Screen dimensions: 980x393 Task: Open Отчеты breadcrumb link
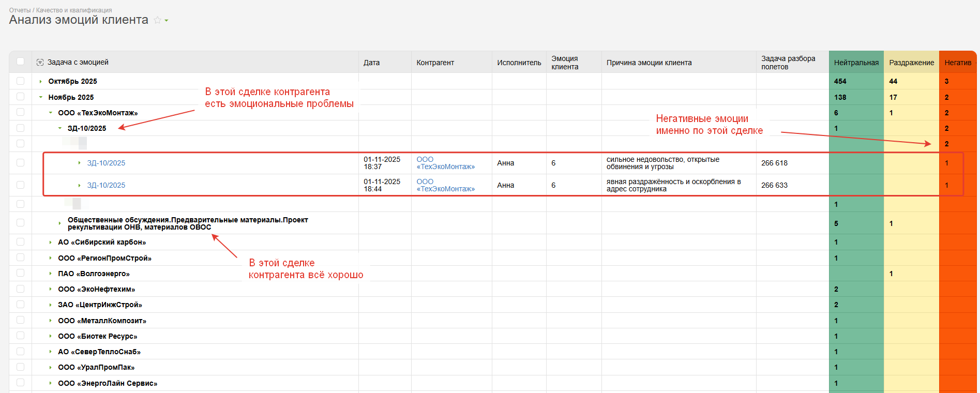click(x=20, y=10)
